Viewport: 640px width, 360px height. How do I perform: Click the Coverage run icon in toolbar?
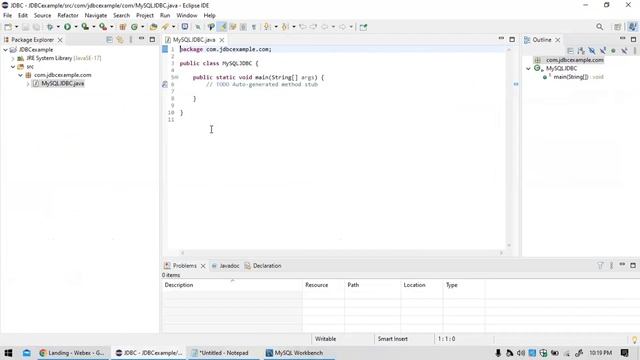(85, 27)
